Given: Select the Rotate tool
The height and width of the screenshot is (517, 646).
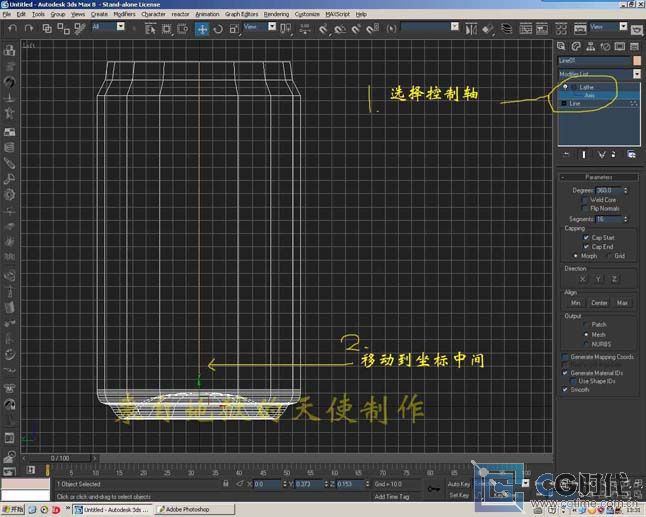Looking at the screenshot, I should pos(218,29).
